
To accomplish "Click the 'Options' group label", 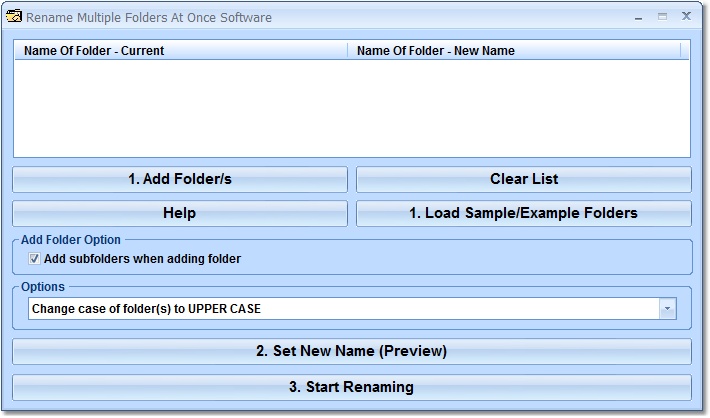I will click(43, 287).
